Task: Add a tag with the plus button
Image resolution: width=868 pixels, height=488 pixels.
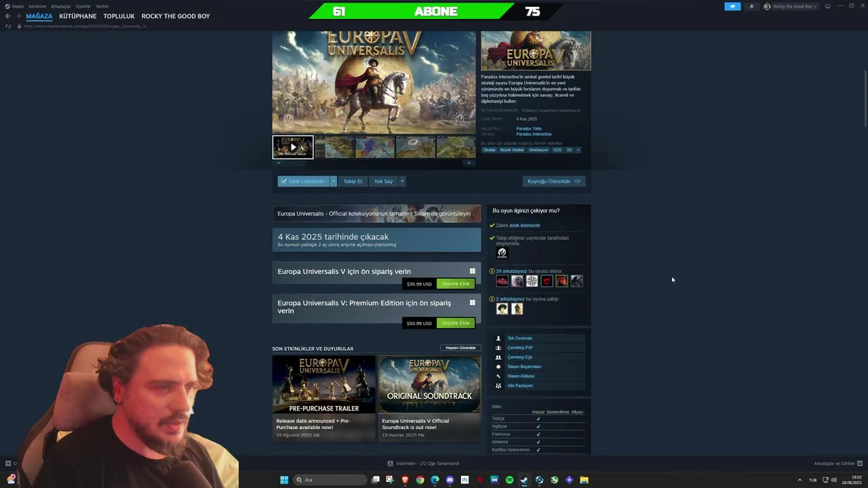Action: tap(578, 150)
